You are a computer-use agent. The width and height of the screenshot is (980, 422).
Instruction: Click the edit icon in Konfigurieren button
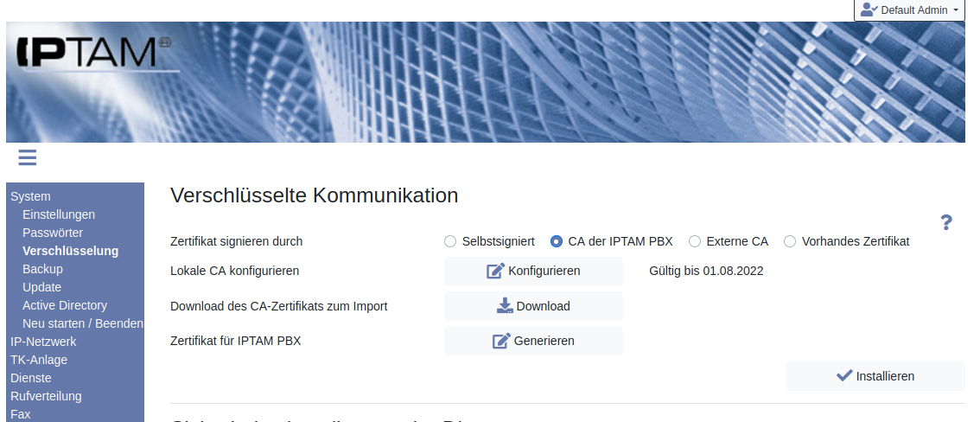click(495, 271)
